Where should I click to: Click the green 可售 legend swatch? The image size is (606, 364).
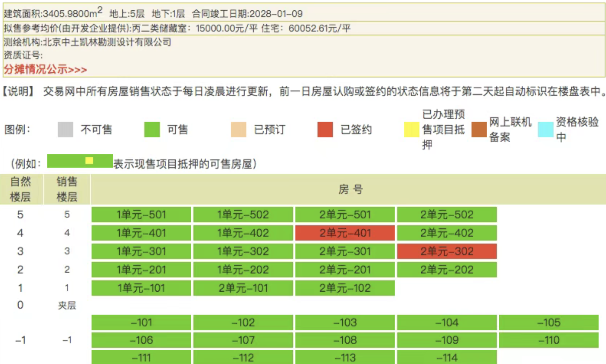152,129
